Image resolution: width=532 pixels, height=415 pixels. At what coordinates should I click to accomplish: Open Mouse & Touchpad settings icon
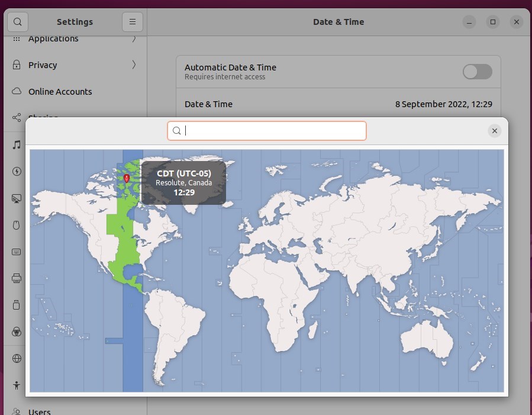point(16,225)
